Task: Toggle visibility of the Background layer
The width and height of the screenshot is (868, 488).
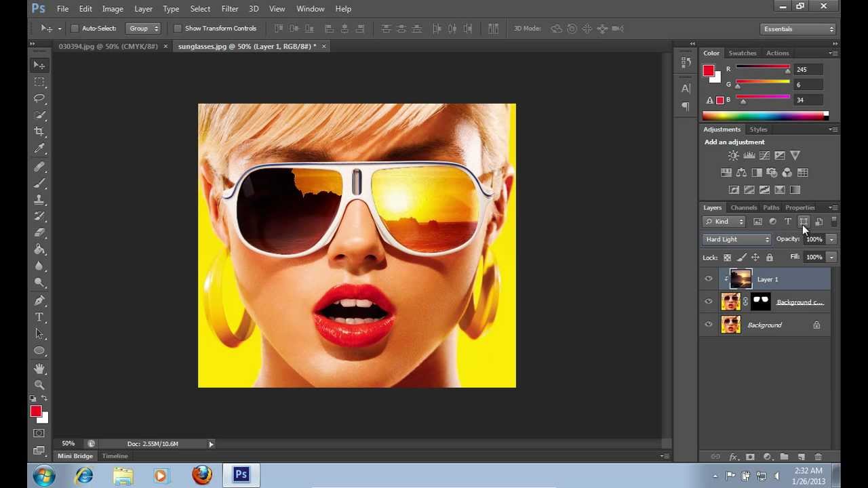Action: pyautogui.click(x=709, y=325)
